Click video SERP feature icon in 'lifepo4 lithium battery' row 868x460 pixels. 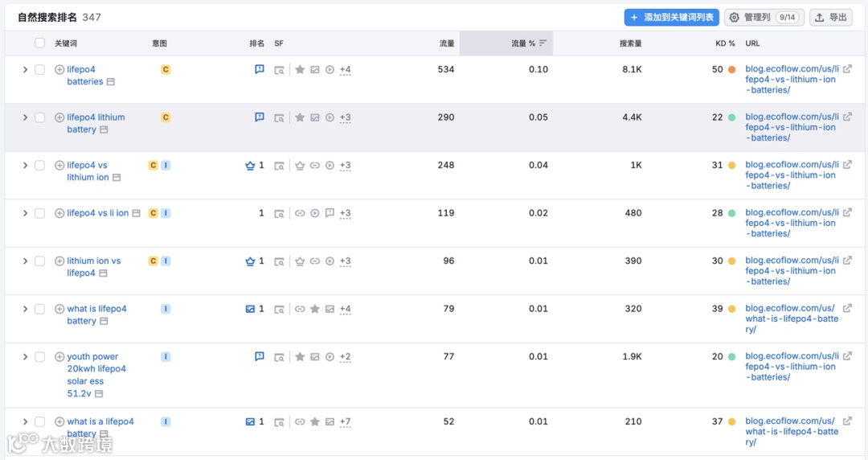[x=330, y=118]
